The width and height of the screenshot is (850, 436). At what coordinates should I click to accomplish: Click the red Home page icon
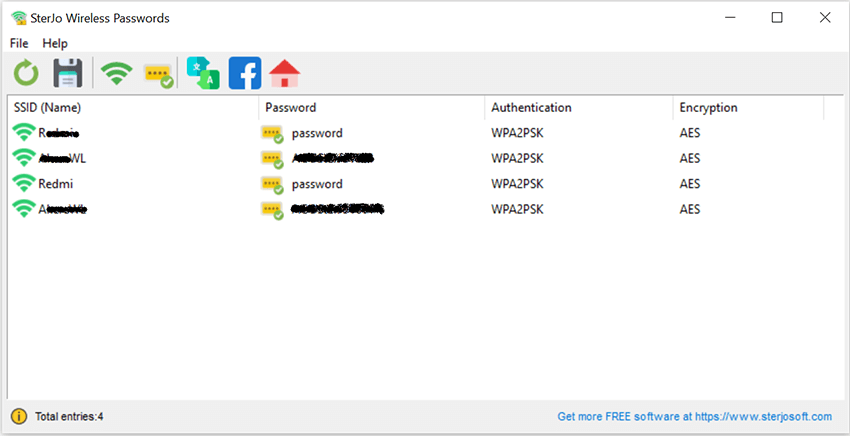(x=285, y=73)
